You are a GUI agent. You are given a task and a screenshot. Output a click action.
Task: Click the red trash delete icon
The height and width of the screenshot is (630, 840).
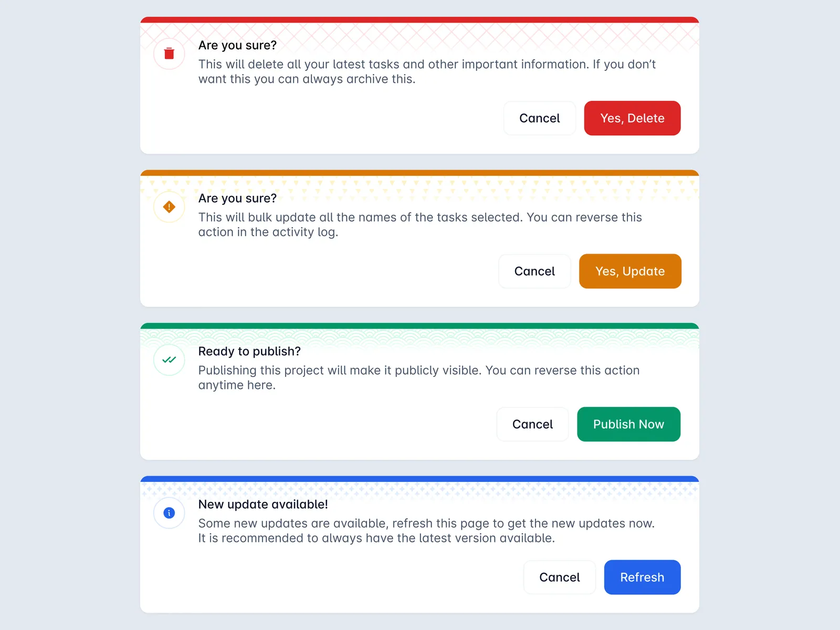tap(169, 54)
